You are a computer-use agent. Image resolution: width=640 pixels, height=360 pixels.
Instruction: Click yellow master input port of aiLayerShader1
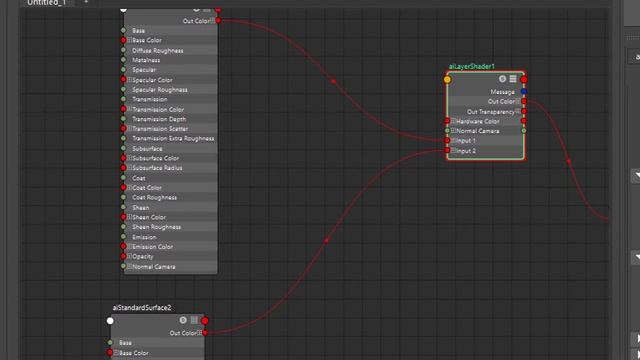click(447, 80)
